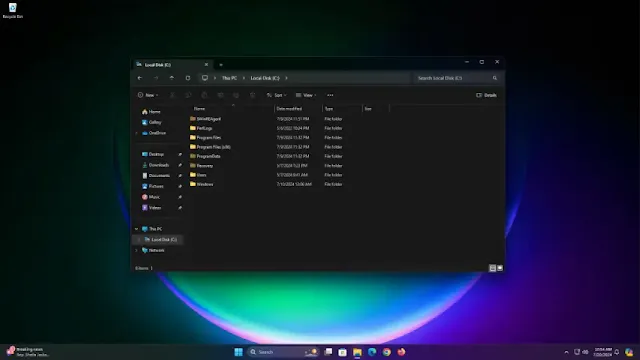Click the magnifier icon in the search box
The height and width of the screenshot is (360, 640).
(495, 78)
